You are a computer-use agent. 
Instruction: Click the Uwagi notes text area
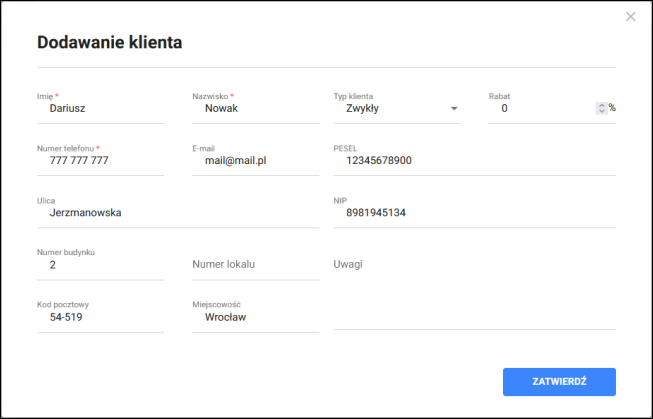(x=474, y=290)
